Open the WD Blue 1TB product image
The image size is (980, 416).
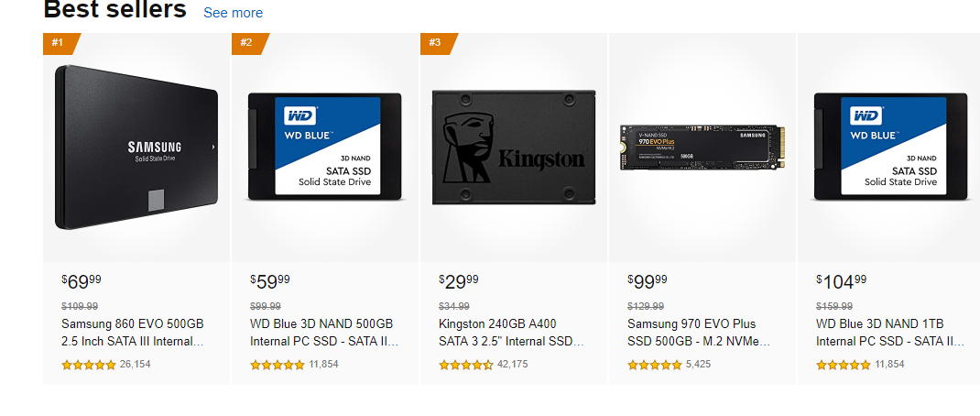coord(891,147)
